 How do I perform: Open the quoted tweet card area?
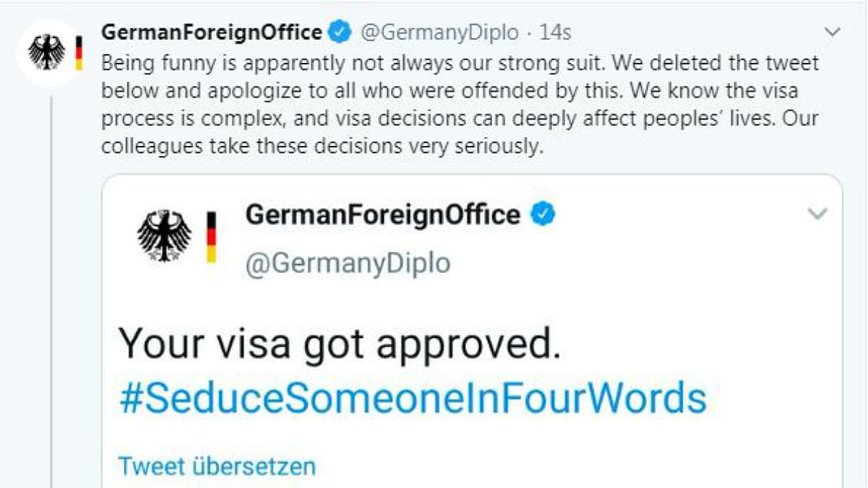click(472, 331)
